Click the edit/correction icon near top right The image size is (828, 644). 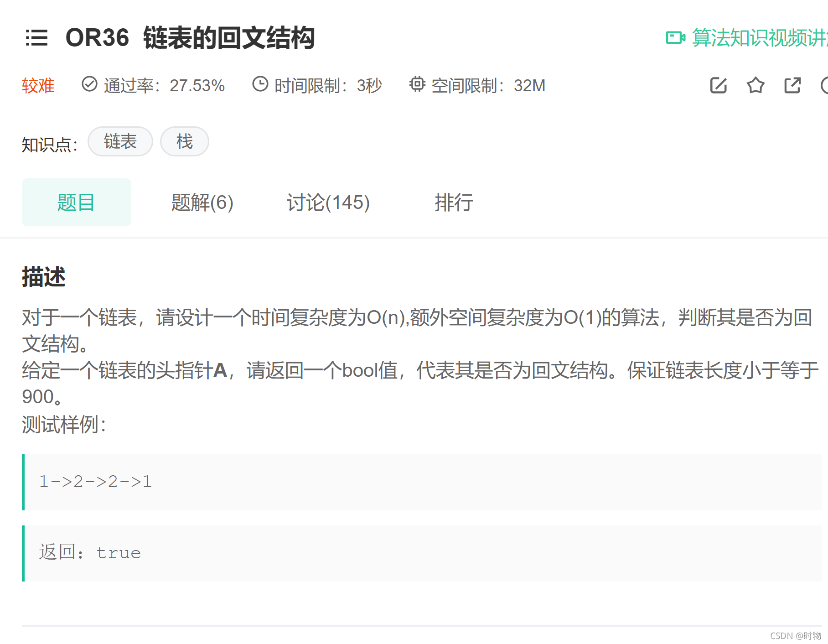719,85
